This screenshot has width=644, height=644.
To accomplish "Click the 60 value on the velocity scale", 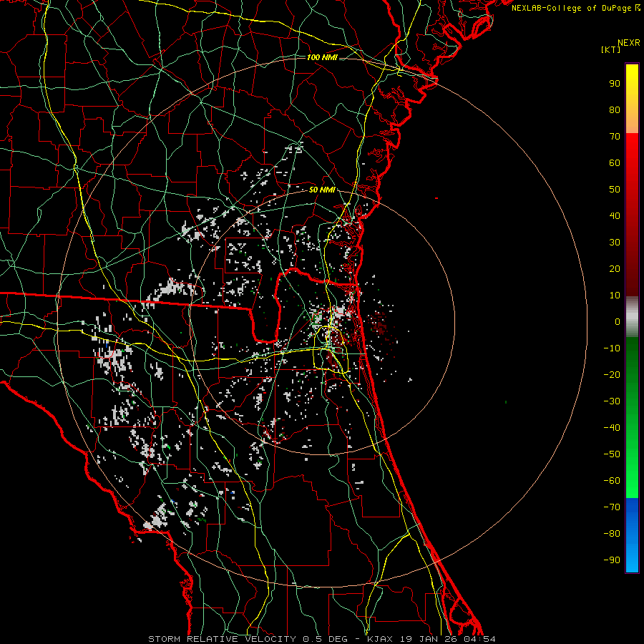I will pyautogui.click(x=615, y=163).
